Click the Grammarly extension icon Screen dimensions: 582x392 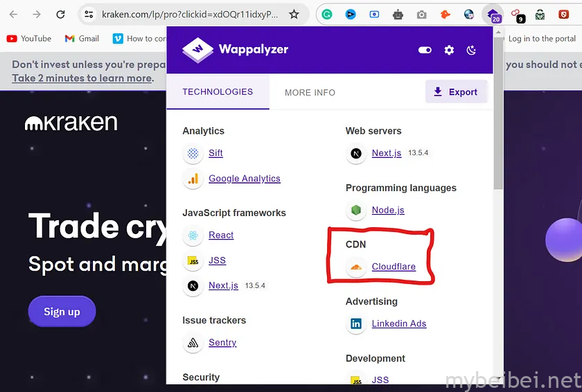click(x=327, y=15)
